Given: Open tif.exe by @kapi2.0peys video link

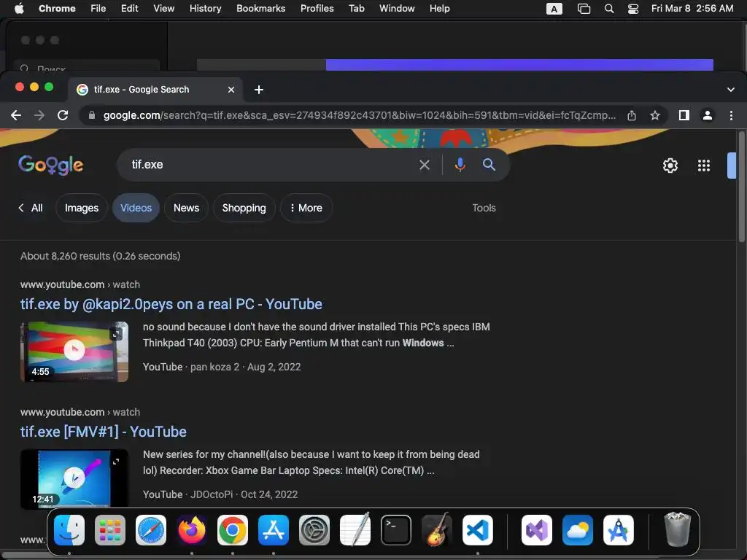Looking at the screenshot, I should tap(171, 304).
